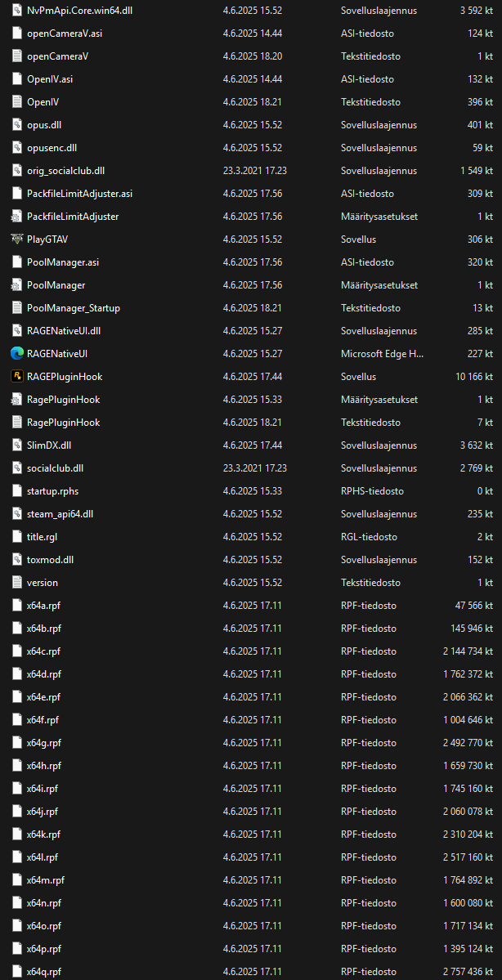
Task: Select the steam_api64.dll file
Action: (x=60, y=514)
